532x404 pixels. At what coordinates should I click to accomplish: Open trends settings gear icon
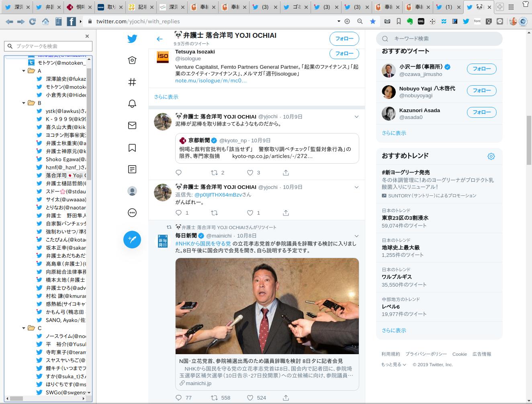pyautogui.click(x=491, y=156)
